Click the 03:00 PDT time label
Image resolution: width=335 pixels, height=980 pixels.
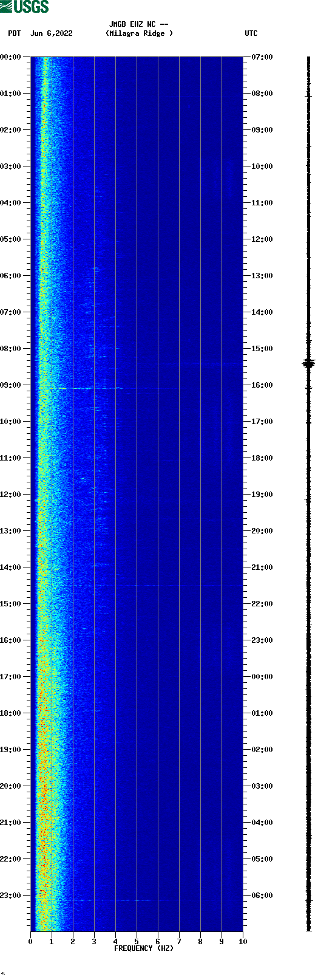pos(11,166)
